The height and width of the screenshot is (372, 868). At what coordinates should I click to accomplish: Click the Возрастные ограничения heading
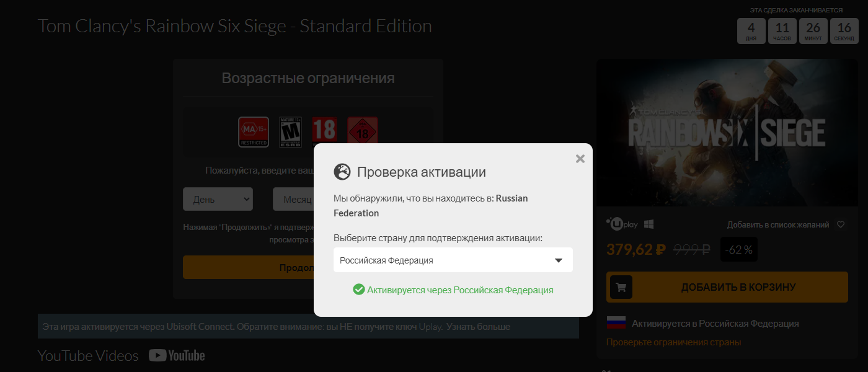(x=308, y=78)
